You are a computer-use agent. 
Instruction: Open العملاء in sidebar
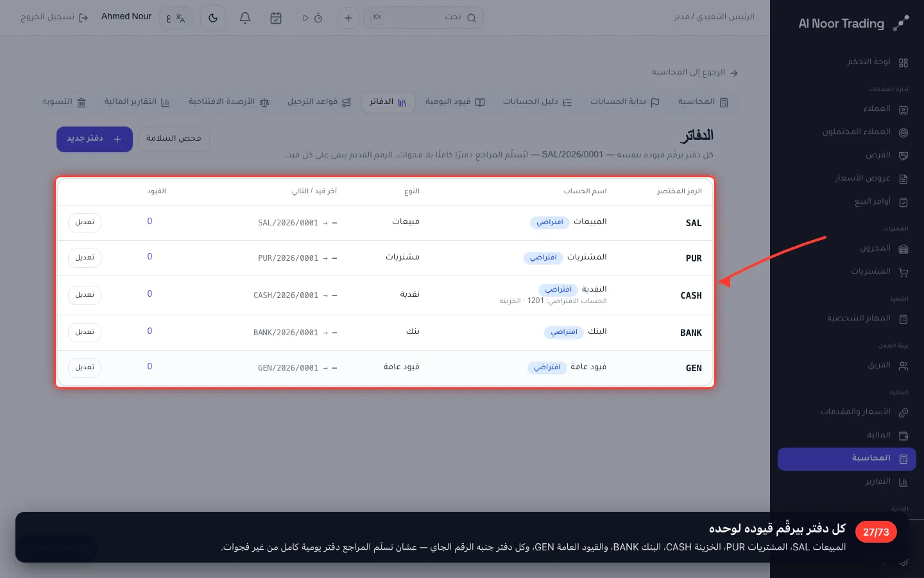847,109
